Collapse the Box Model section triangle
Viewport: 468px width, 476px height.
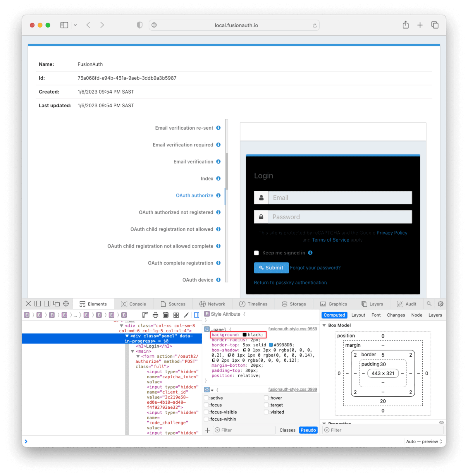tap(324, 325)
